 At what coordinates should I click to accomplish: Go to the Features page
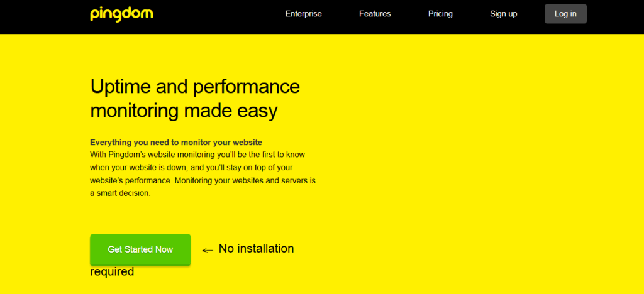[375, 14]
